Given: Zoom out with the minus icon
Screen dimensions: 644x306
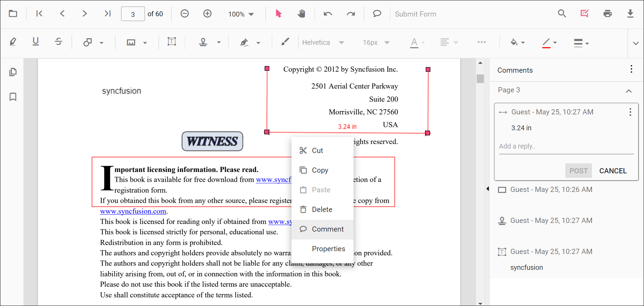Looking at the screenshot, I should [x=185, y=14].
